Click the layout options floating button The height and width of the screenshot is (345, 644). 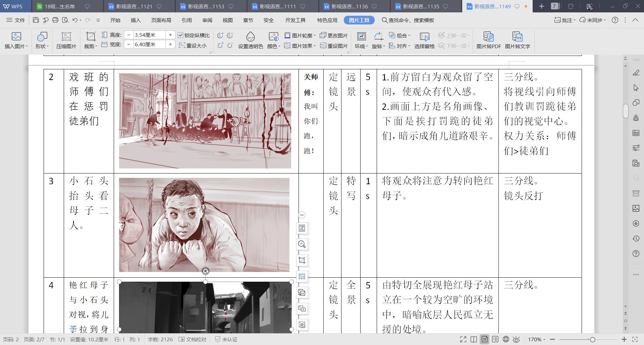(302, 228)
